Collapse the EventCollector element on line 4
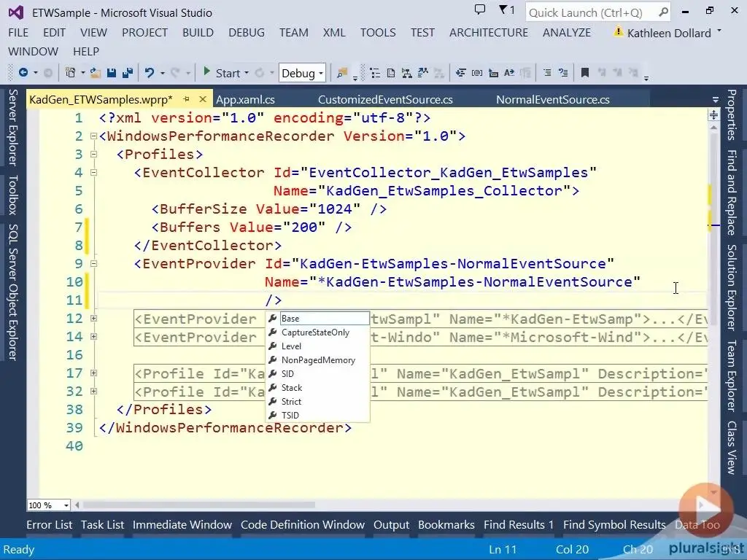Viewport: 747px width, 560px height. point(94,172)
